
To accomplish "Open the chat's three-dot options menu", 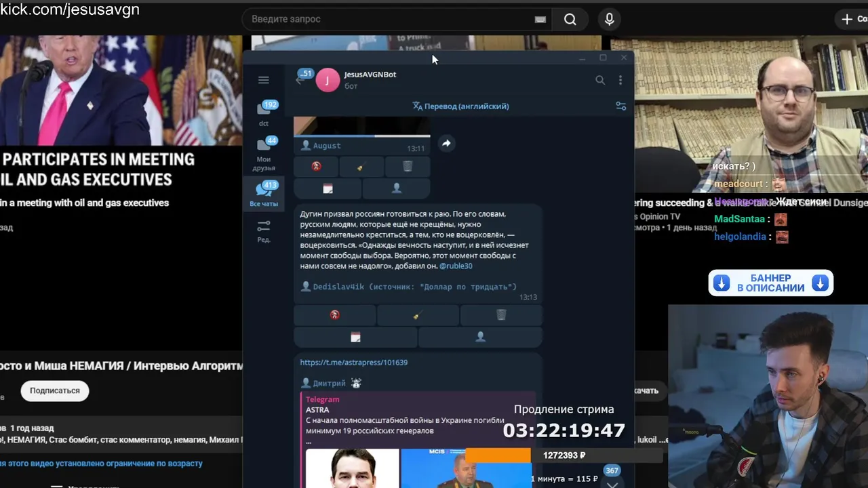I will (x=620, y=80).
